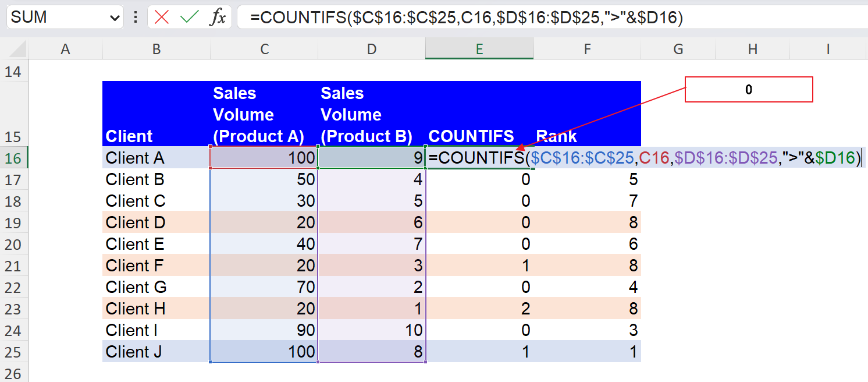
Task: Select column H header
Action: [x=753, y=49]
